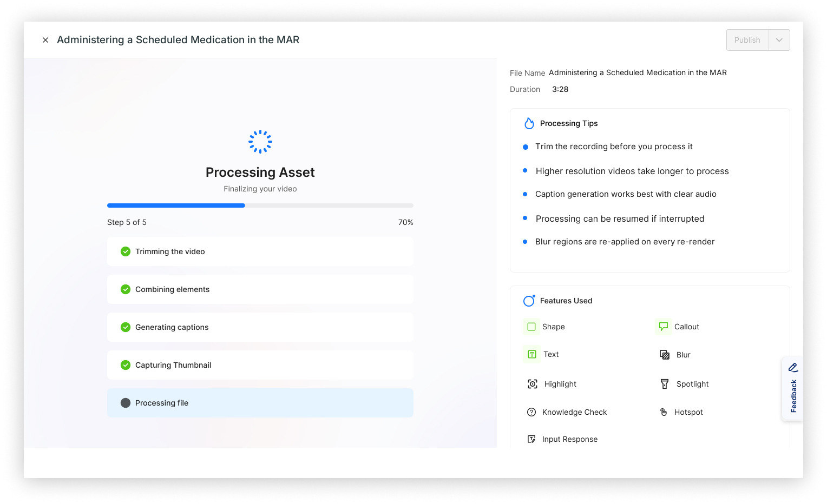
Task: Click the pending dot beside Processing file
Action: pos(126,403)
